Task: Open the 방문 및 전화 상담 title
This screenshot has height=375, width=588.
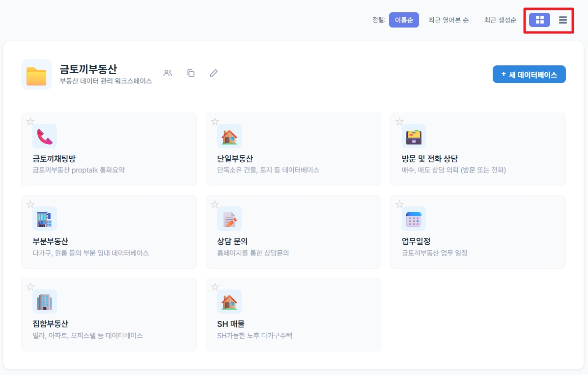Action: point(430,158)
